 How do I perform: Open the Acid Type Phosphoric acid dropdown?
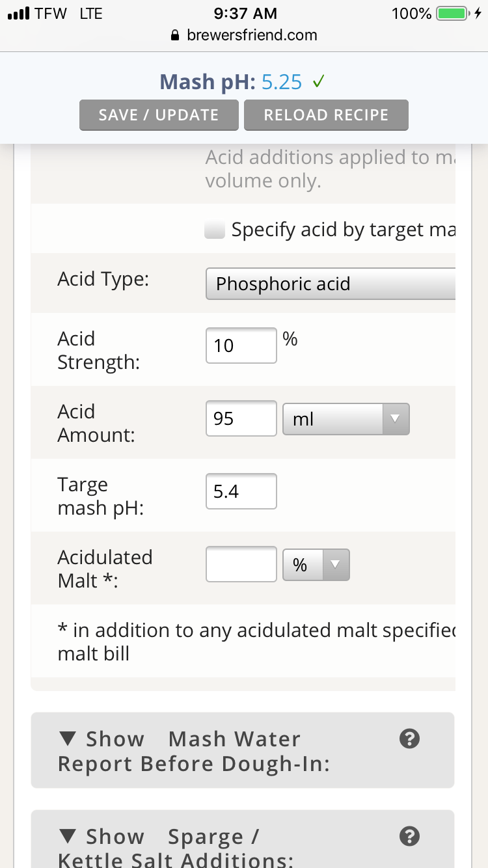click(x=331, y=284)
